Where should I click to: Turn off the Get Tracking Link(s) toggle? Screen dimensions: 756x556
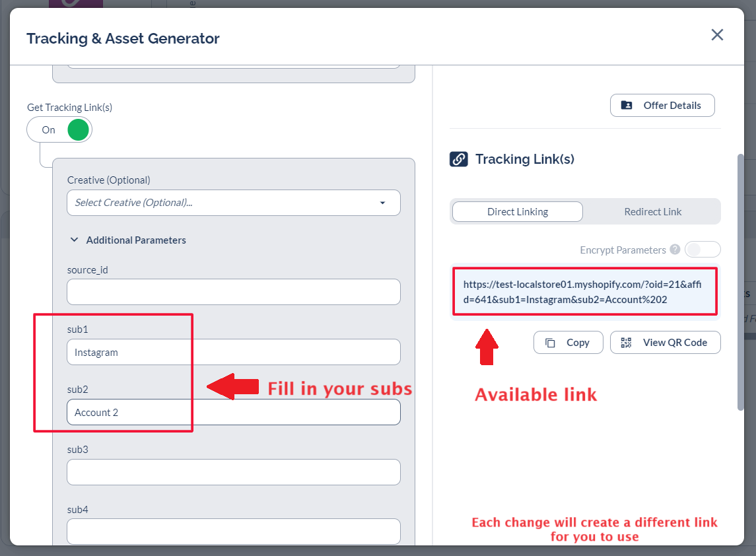click(x=59, y=130)
